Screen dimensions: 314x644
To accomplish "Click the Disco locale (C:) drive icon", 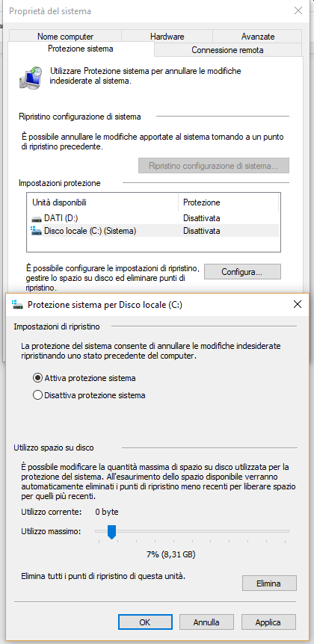I will pos(36,231).
